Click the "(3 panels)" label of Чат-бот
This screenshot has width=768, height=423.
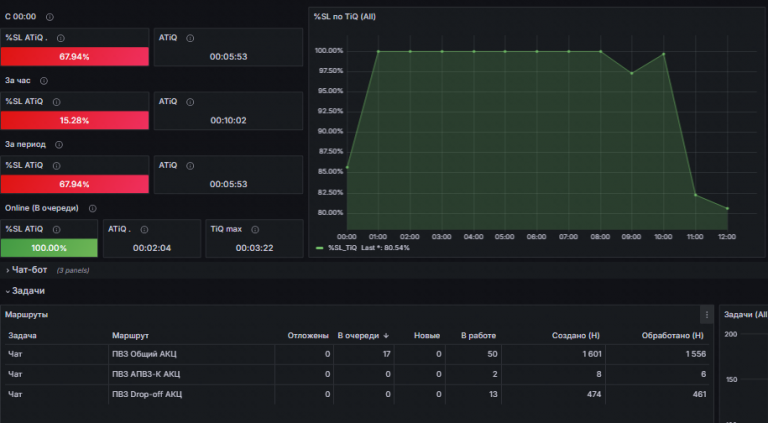coord(73,270)
